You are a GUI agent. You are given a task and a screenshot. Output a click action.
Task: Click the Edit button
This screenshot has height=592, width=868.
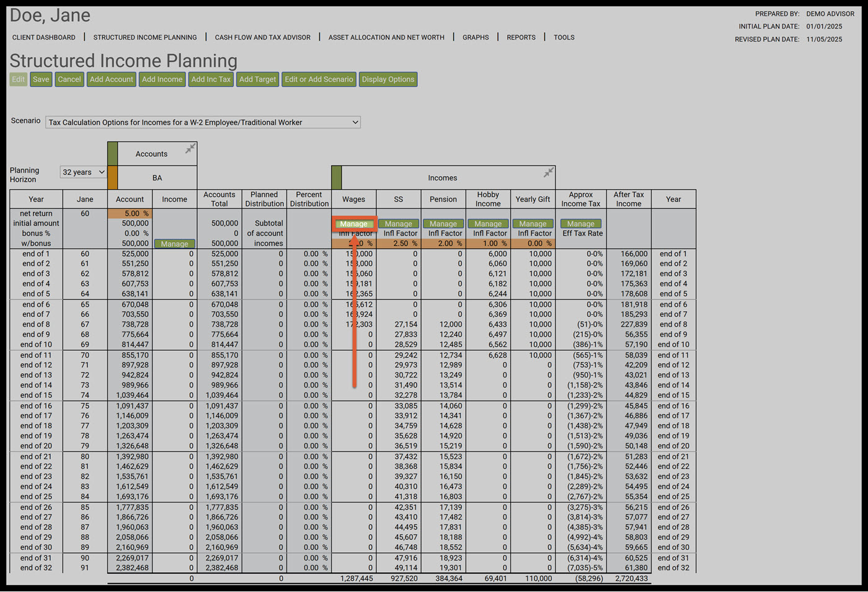pyautogui.click(x=19, y=79)
